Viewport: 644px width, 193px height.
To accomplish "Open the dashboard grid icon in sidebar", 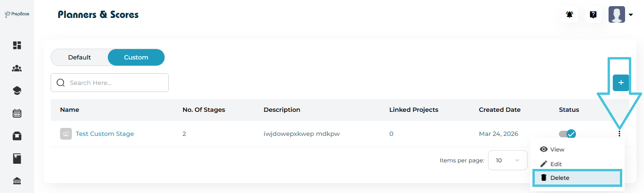I will [x=17, y=45].
